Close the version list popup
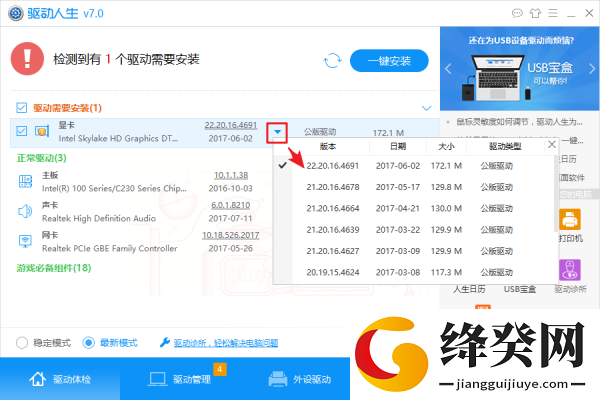This screenshot has height=400, width=600. tap(552, 145)
